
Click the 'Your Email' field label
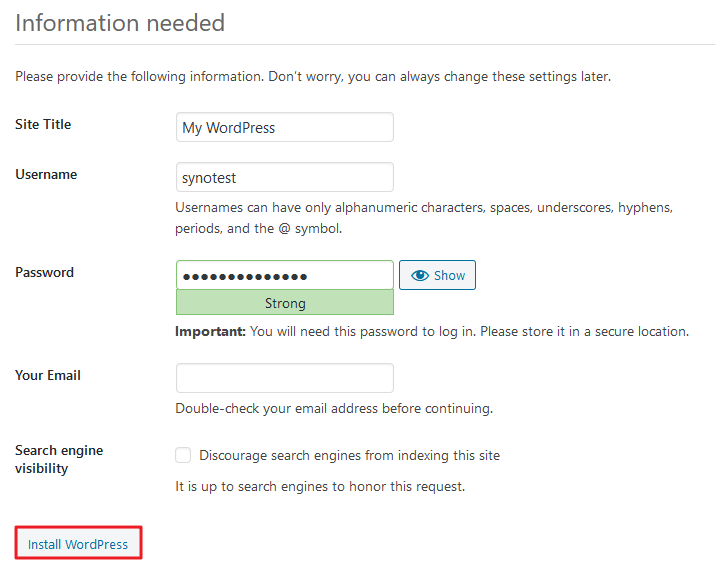pyautogui.click(x=48, y=375)
